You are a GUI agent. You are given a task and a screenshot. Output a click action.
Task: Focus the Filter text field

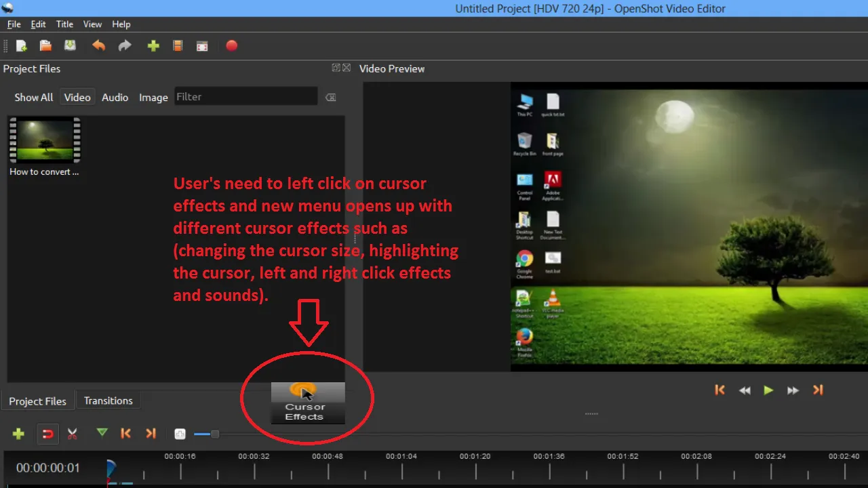coord(245,96)
